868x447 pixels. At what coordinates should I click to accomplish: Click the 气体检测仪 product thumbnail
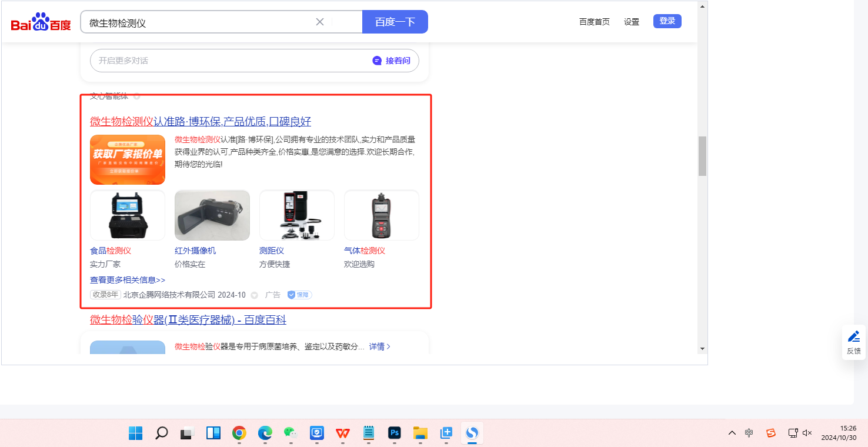[382, 215]
